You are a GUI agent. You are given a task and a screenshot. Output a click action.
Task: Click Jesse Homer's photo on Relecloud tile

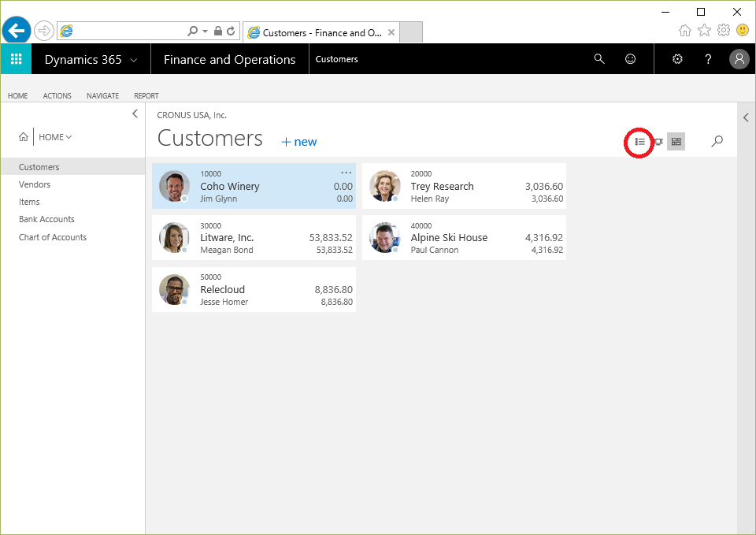[174, 289]
